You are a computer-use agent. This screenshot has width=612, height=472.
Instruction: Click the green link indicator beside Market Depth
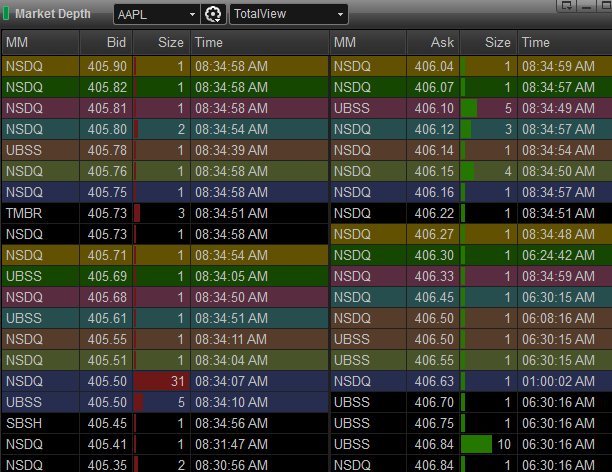tap(6, 14)
